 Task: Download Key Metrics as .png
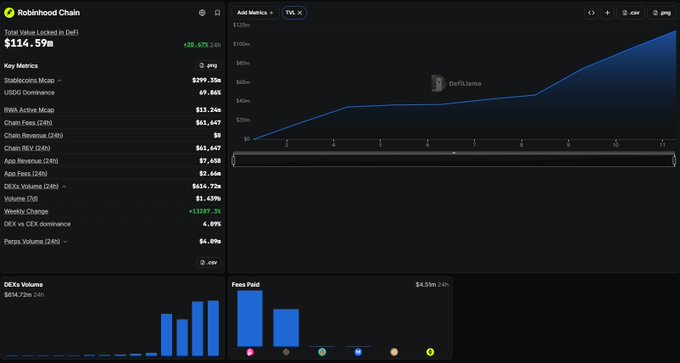(208, 65)
